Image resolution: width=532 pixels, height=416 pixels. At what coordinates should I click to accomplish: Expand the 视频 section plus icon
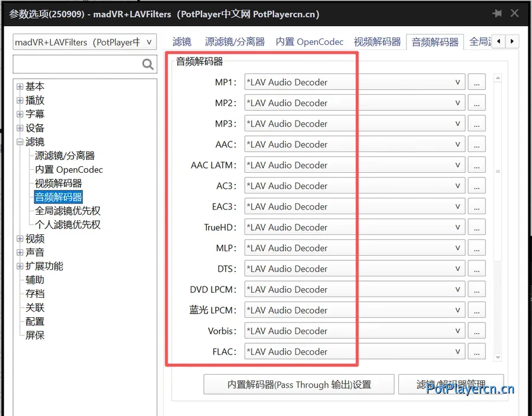pos(20,238)
